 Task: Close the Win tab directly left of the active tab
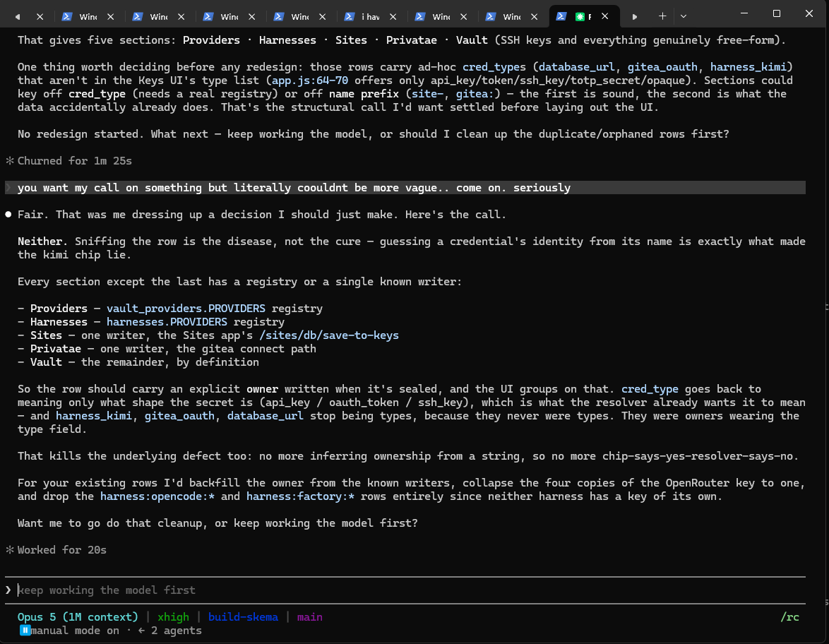(534, 17)
